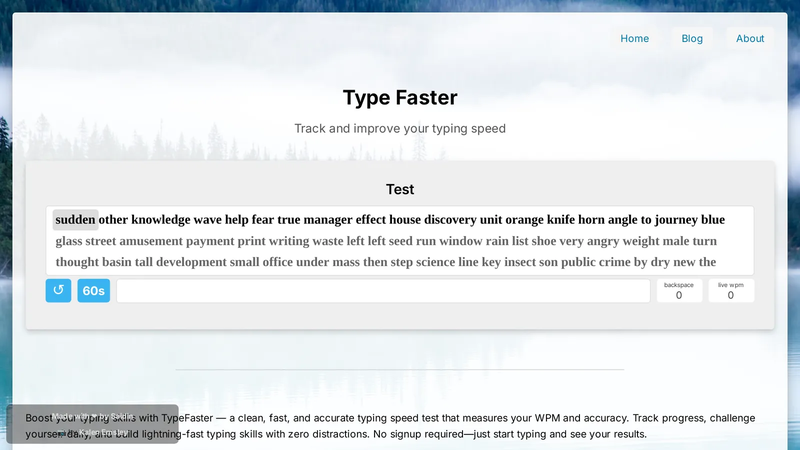Click "Track and improve your typing speed" subtitle
800x450 pixels.
[400, 128]
